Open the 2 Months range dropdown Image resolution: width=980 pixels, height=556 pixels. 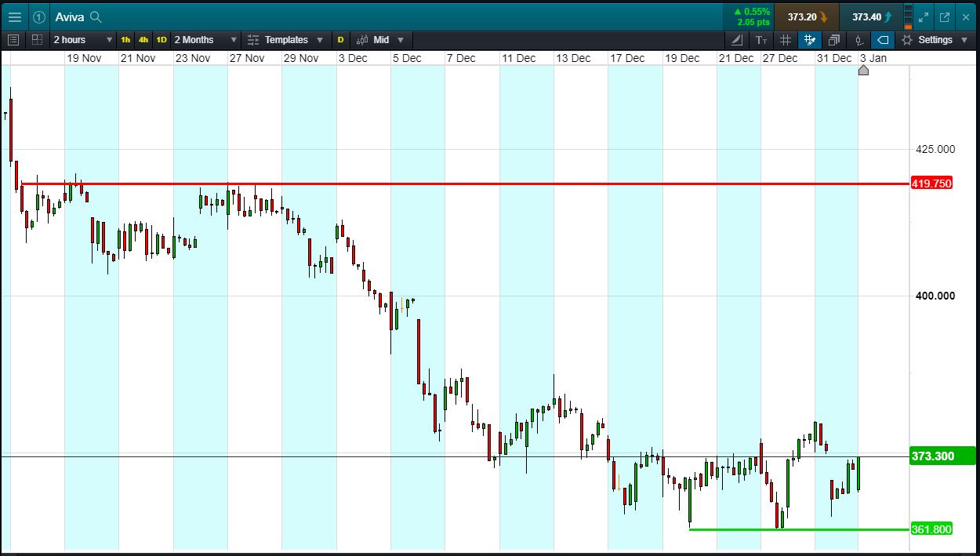click(205, 39)
